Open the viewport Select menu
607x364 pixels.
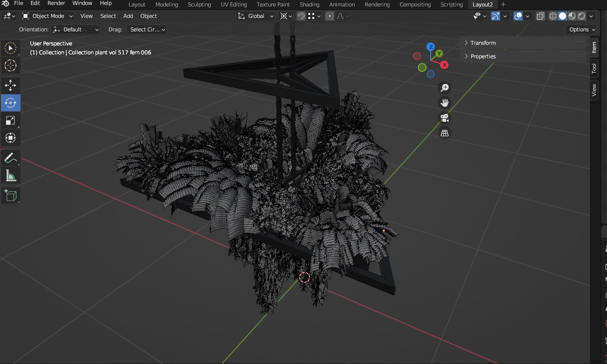click(x=108, y=16)
